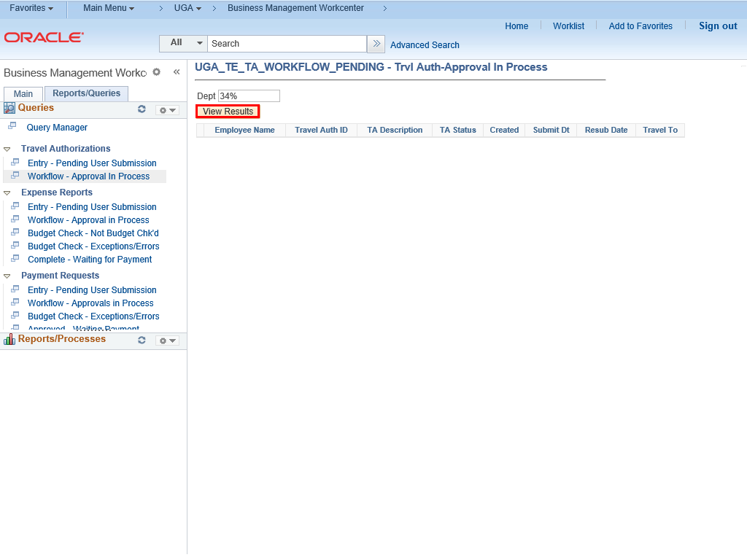This screenshot has width=747, height=560.
Task: Switch to the Main tab
Action: click(23, 94)
